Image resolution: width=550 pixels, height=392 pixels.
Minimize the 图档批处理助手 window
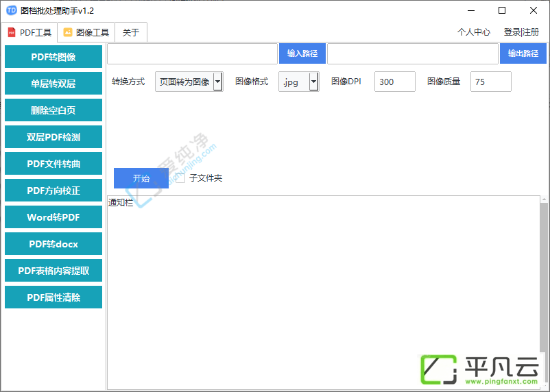pyautogui.click(x=470, y=10)
